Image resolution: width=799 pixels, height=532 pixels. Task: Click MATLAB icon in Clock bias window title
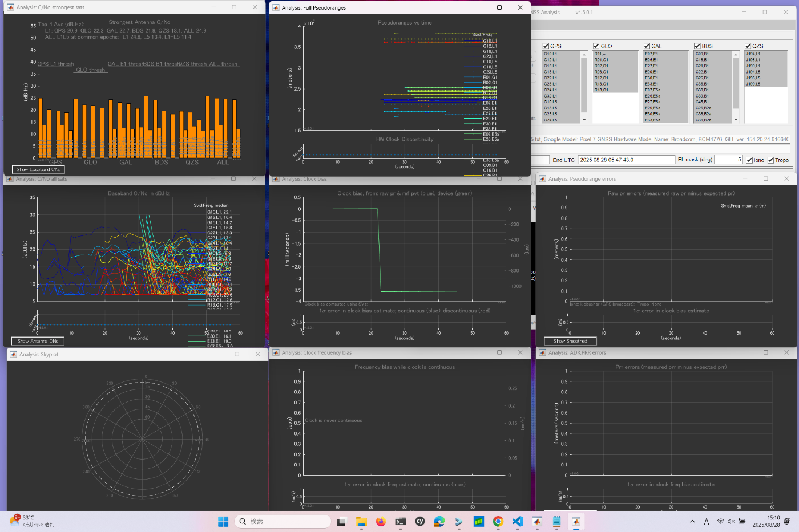(276, 178)
